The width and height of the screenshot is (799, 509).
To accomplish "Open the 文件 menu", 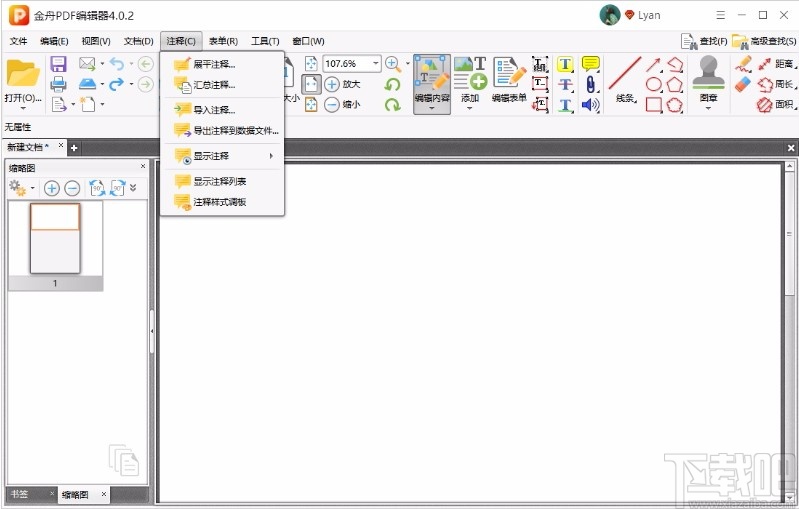I will click(18, 41).
